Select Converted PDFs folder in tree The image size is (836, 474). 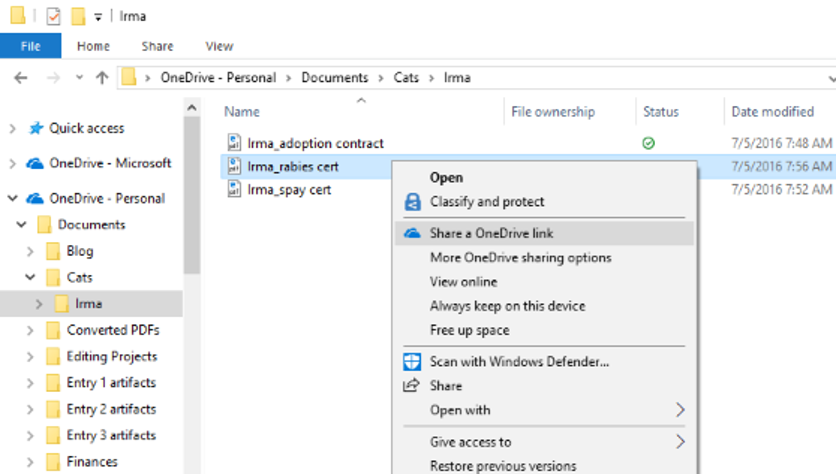tap(113, 330)
